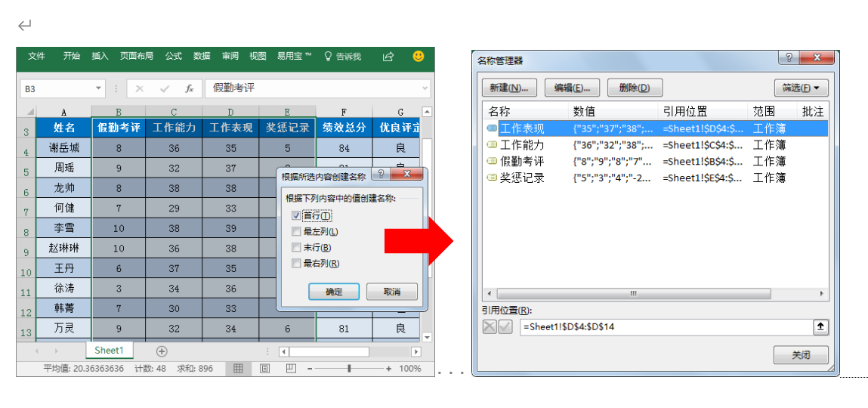The image size is (868, 408).
Task: Toggle the 首行 checkbox
Action: 296,215
